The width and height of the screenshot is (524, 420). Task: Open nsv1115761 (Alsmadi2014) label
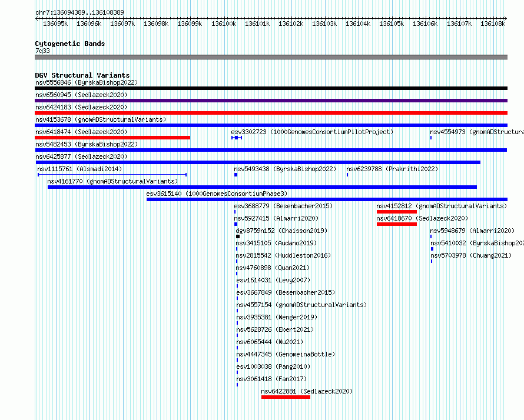click(x=79, y=169)
